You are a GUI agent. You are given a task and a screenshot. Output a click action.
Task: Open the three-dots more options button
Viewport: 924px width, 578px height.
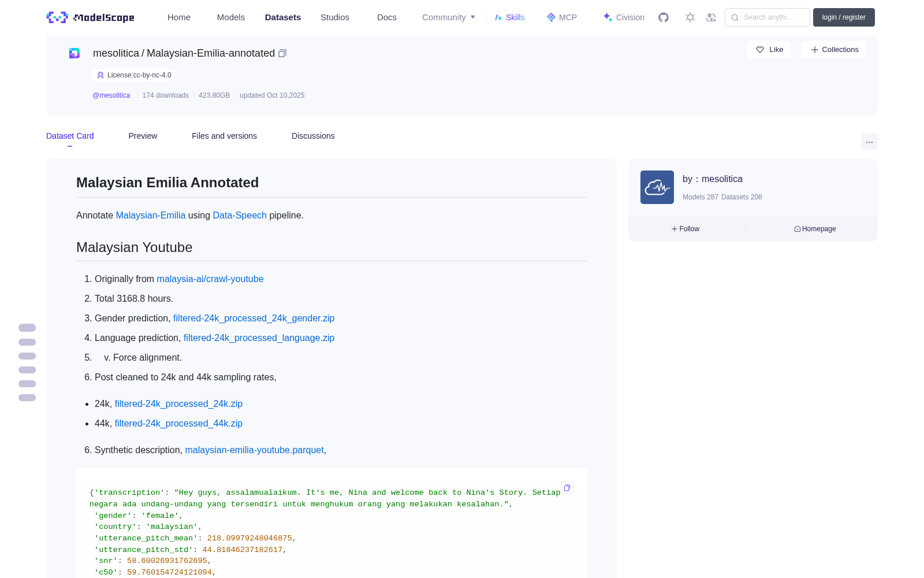869,142
